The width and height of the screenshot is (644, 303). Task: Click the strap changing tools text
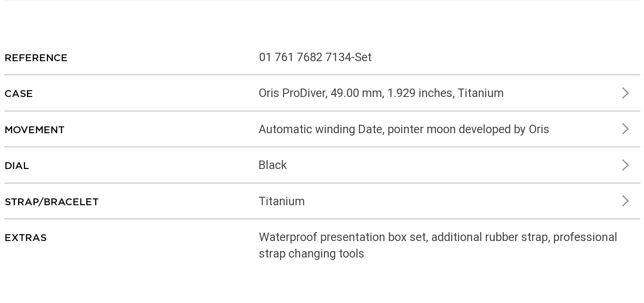point(311,254)
